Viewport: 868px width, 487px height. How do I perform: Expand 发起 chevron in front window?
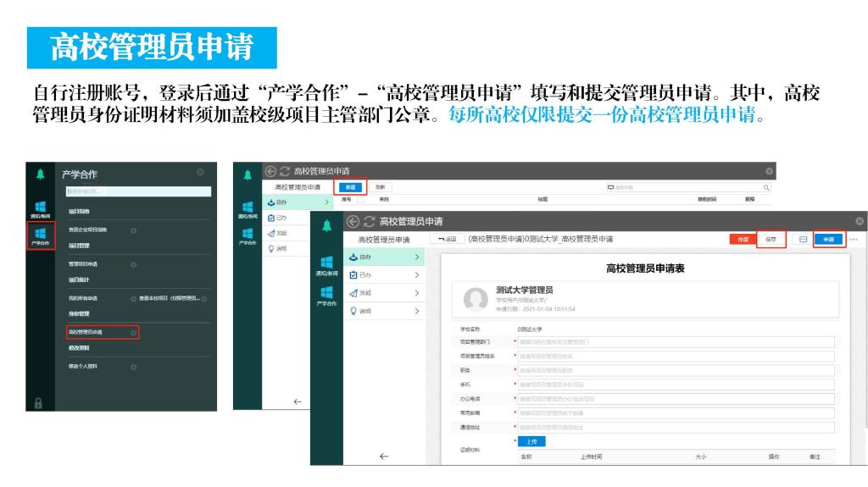[x=417, y=293]
